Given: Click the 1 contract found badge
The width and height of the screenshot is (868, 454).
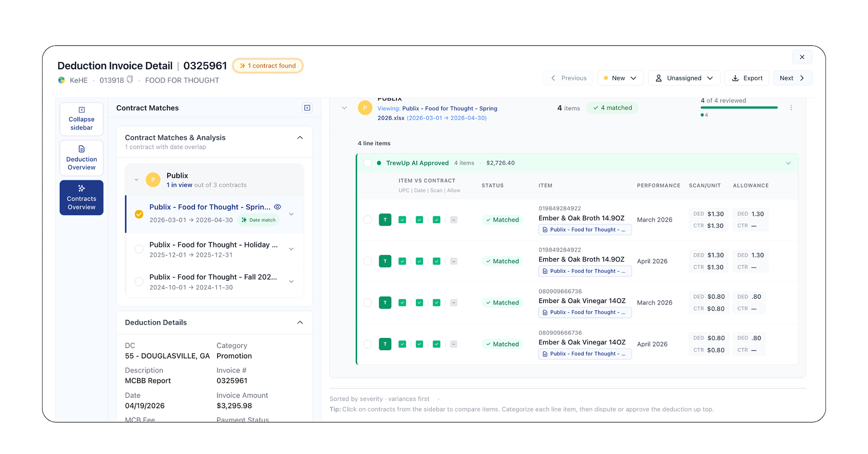Looking at the screenshot, I should [268, 66].
